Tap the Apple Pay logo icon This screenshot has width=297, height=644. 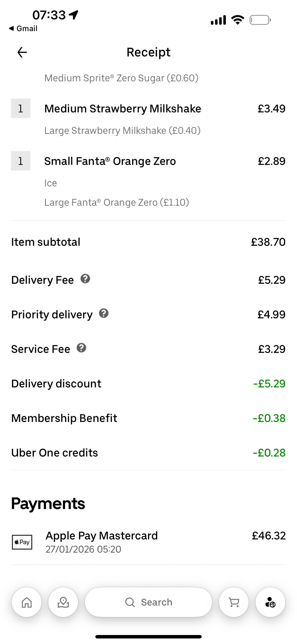point(22,542)
